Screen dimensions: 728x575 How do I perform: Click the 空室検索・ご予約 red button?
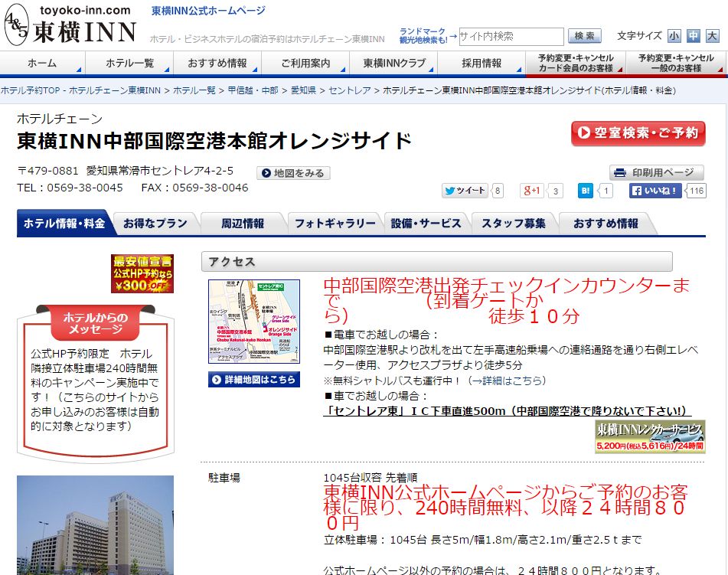point(638,133)
